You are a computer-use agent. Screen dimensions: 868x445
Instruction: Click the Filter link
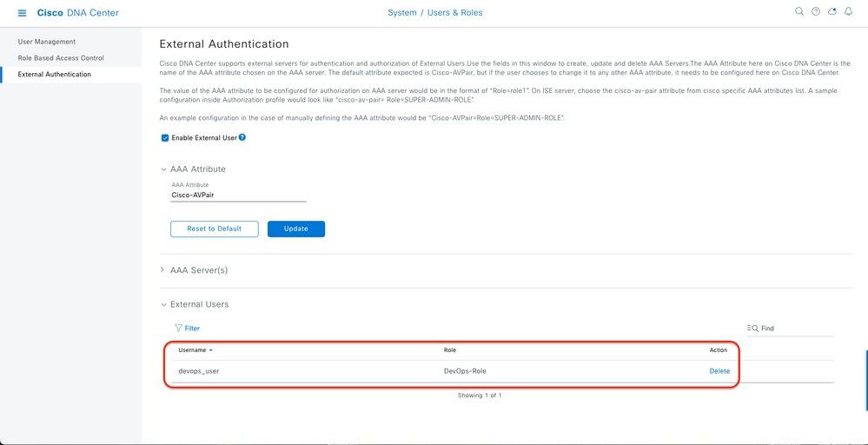click(192, 329)
